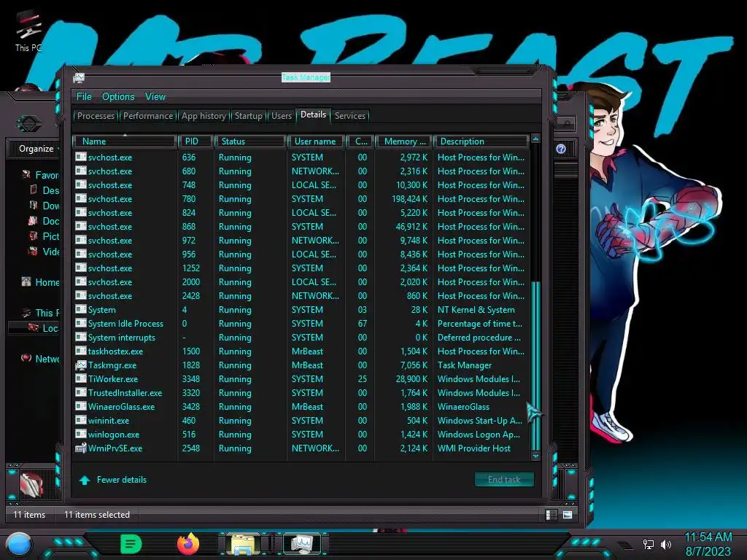
Task: Select the svchost.exe icon with PID 2428
Action: coord(81,295)
